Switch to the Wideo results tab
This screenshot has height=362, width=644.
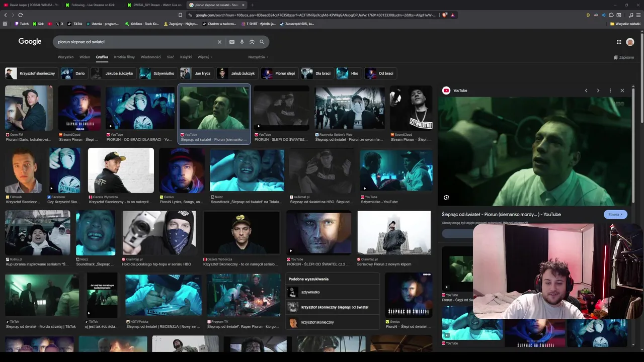pos(85,57)
